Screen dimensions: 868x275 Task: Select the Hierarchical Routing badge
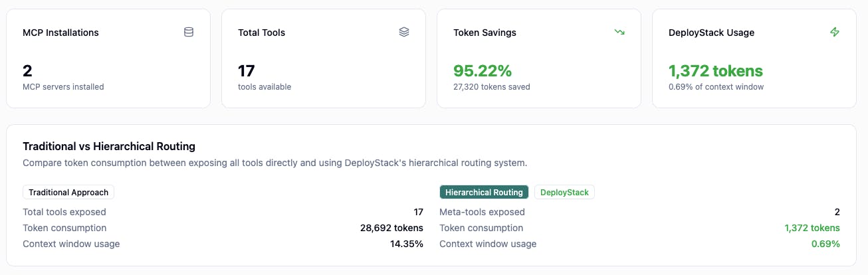click(x=484, y=192)
